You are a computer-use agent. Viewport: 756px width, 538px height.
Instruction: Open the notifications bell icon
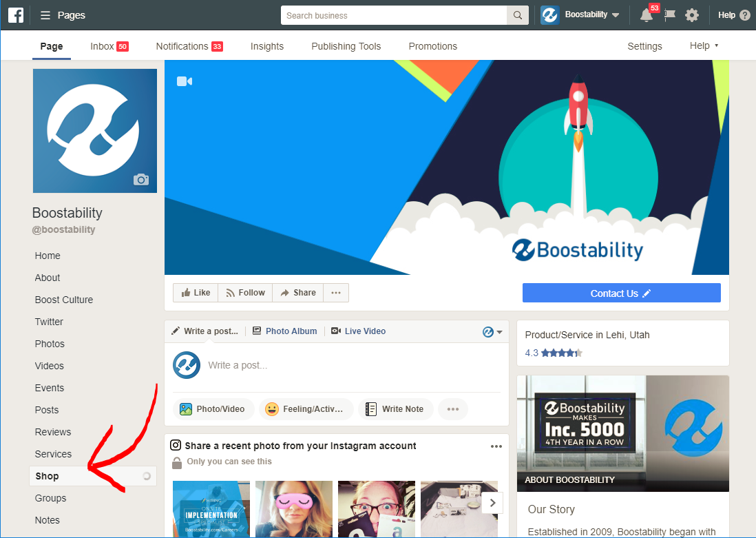click(x=646, y=15)
